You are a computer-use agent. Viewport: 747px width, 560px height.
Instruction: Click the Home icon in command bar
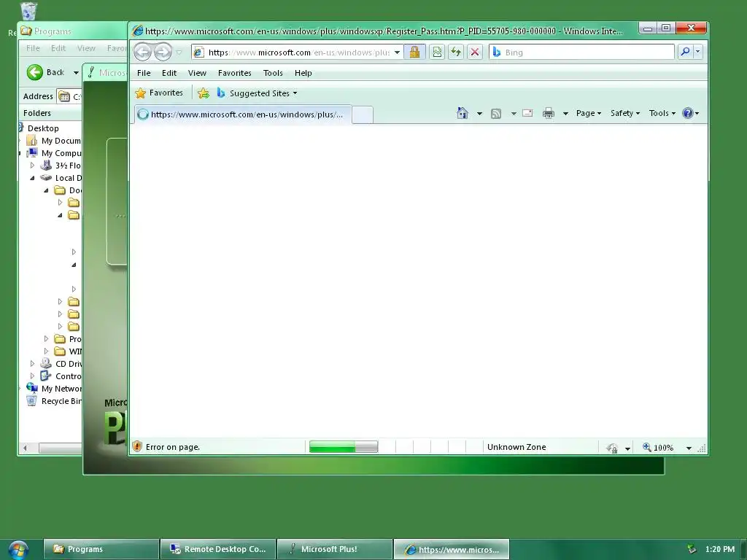point(462,113)
